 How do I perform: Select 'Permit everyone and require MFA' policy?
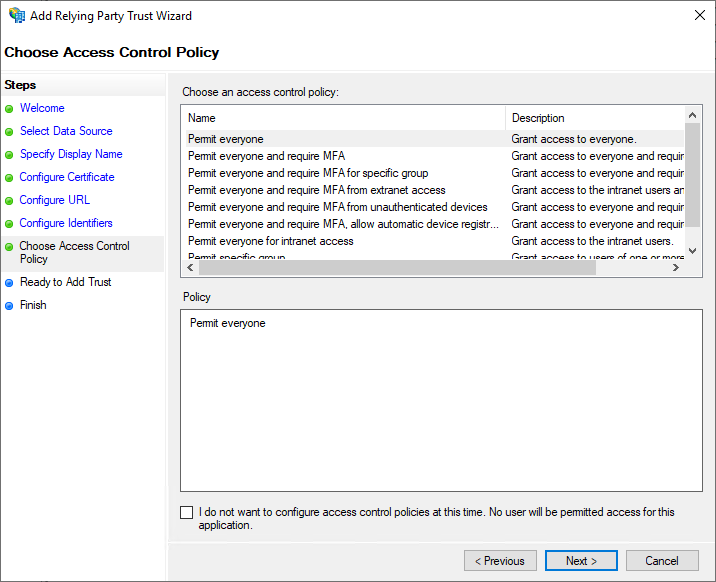(266, 156)
